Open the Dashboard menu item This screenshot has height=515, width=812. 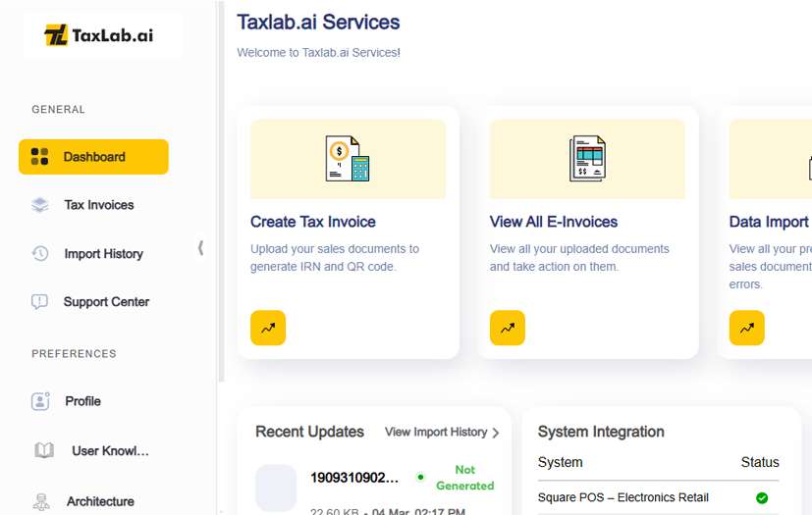tap(93, 157)
